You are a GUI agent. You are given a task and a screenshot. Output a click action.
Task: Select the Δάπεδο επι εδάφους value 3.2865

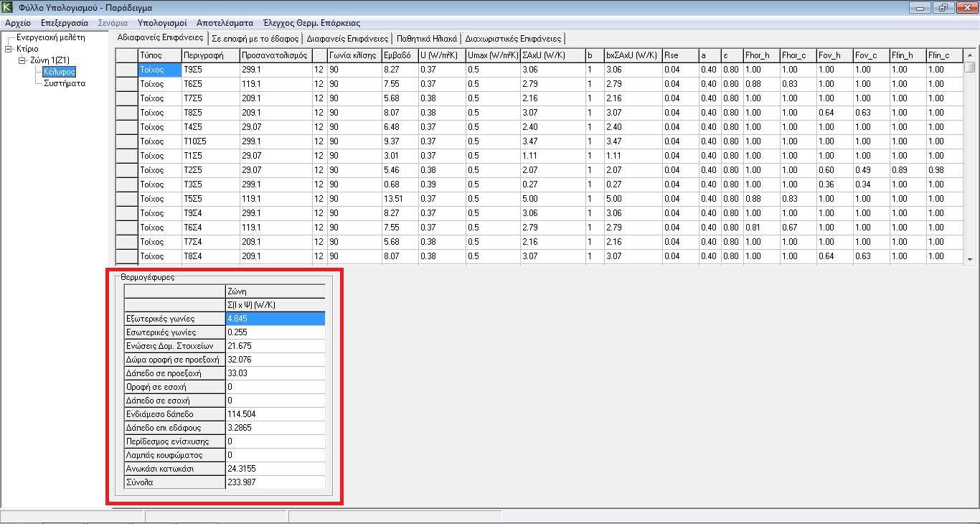click(x=275, y=428)
